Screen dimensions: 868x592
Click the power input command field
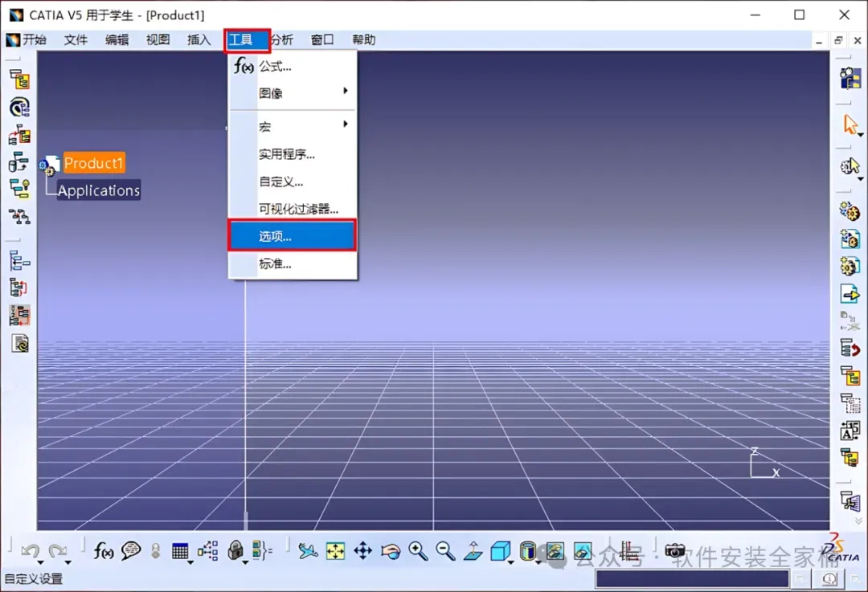[x=692, y=578]
